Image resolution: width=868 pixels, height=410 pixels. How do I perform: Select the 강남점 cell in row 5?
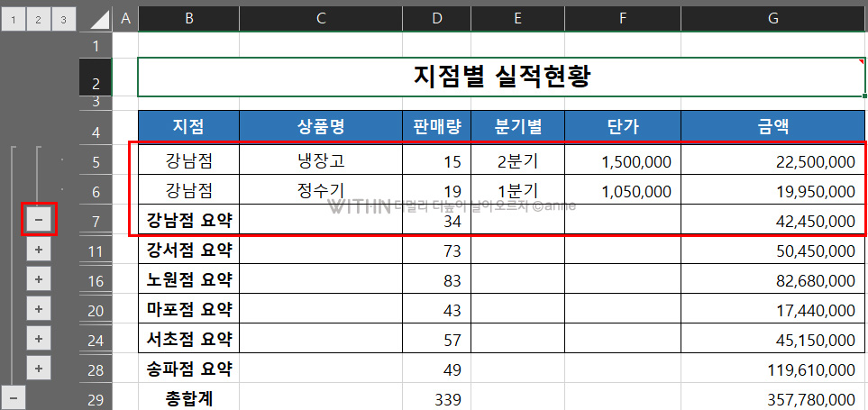pyautogui.click(x=188, y=161)
